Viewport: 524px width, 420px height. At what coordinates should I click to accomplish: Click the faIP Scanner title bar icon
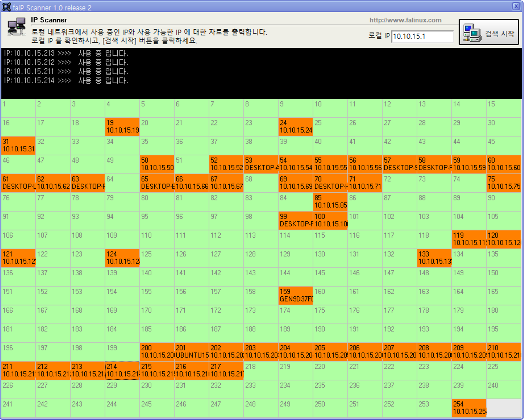pyautogui.click(x=6, y=7)
